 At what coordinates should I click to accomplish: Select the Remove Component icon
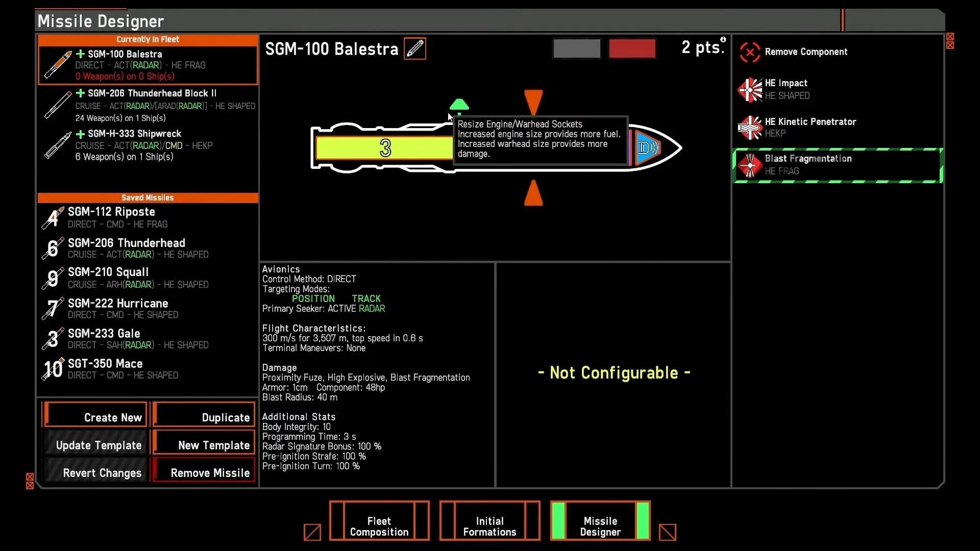tap(750, 52)
